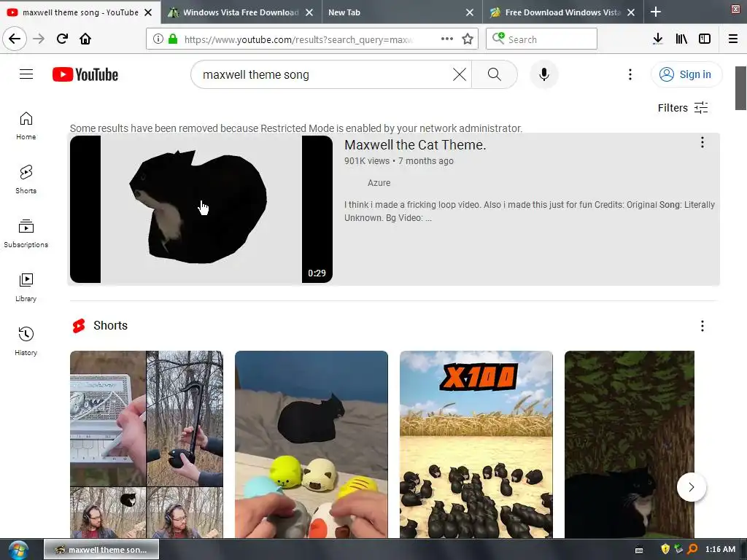The width and height of the screenshot is (747, 560).
Task: Open the on-screen keyboard tray icon
Action: click(639, 550)
